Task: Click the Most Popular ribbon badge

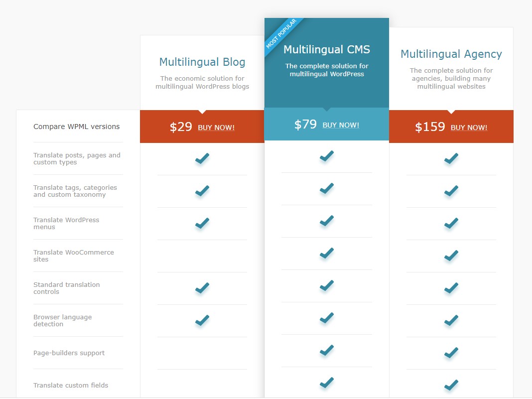Action: click(x=281, y=33)
